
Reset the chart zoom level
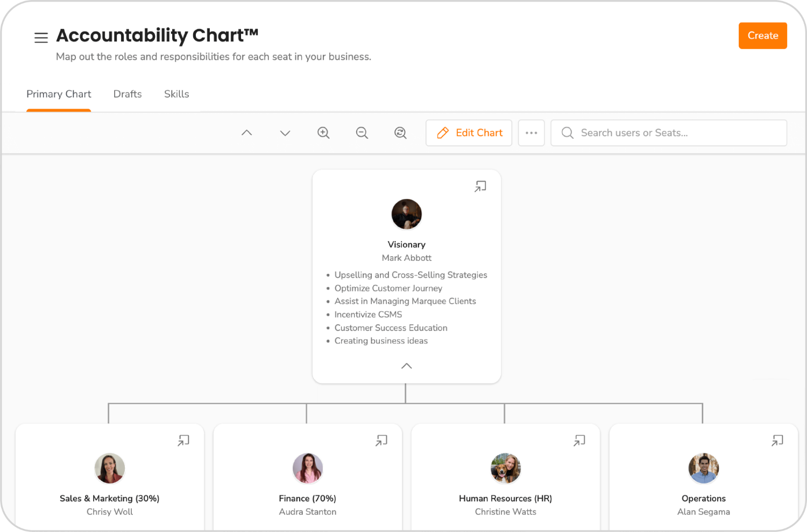pyautogui.click(x=400, y=133)
